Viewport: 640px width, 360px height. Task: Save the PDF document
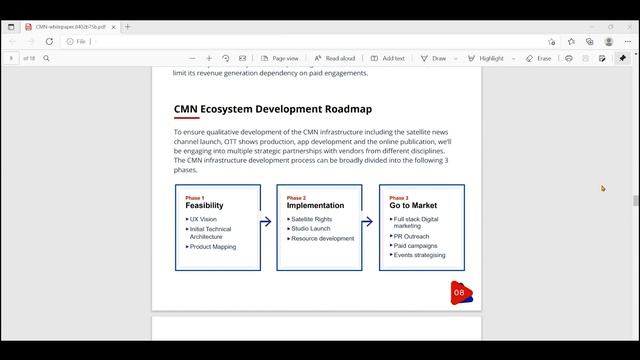point(586,58)
